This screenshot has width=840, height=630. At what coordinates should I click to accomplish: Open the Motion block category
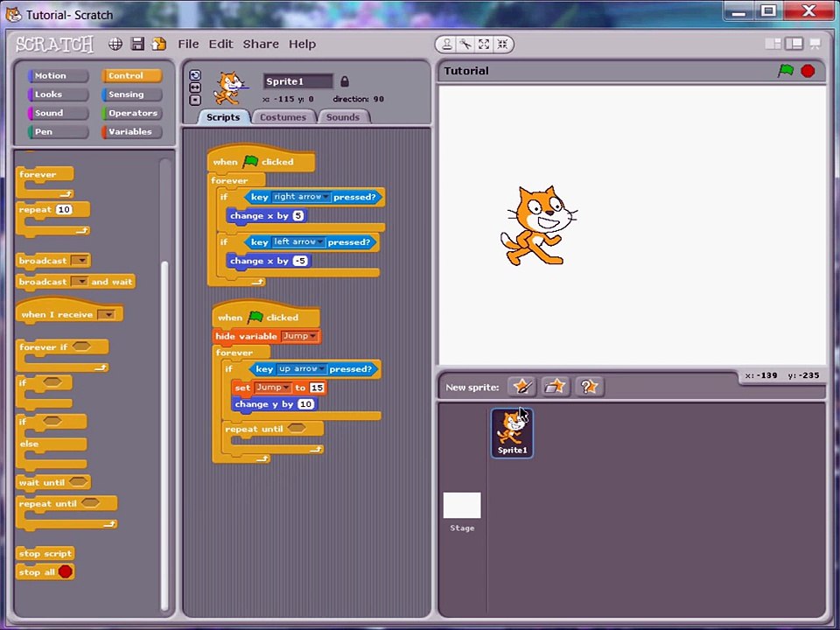tap(58, 75)
